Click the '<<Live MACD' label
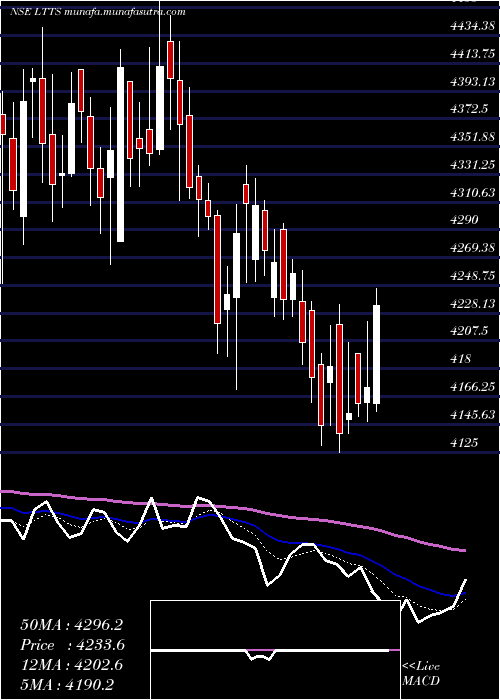The width and height of the screenshot is (500, 700). 421,674
